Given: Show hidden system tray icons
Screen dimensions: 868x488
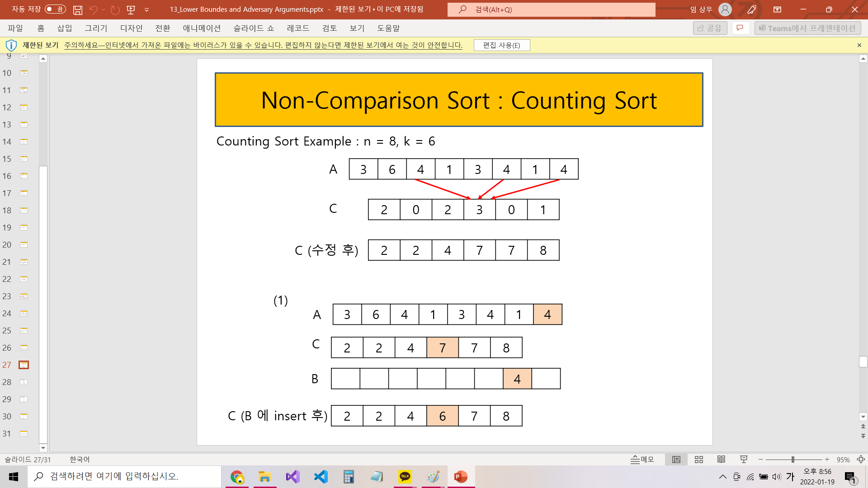Looking at the screenshot, I should (x=722, y=477).
